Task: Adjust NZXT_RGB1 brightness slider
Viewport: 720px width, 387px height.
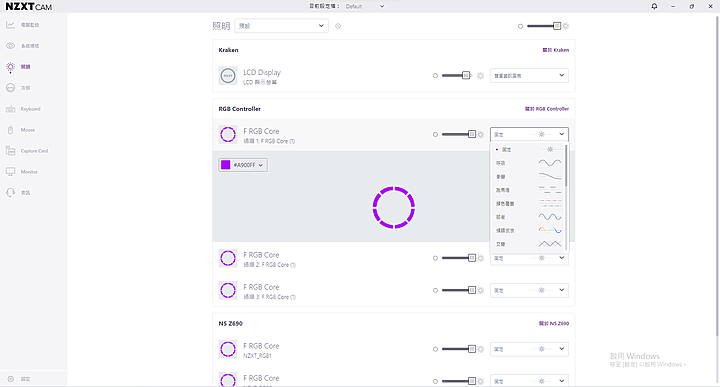Action: [x=458, y=349]
